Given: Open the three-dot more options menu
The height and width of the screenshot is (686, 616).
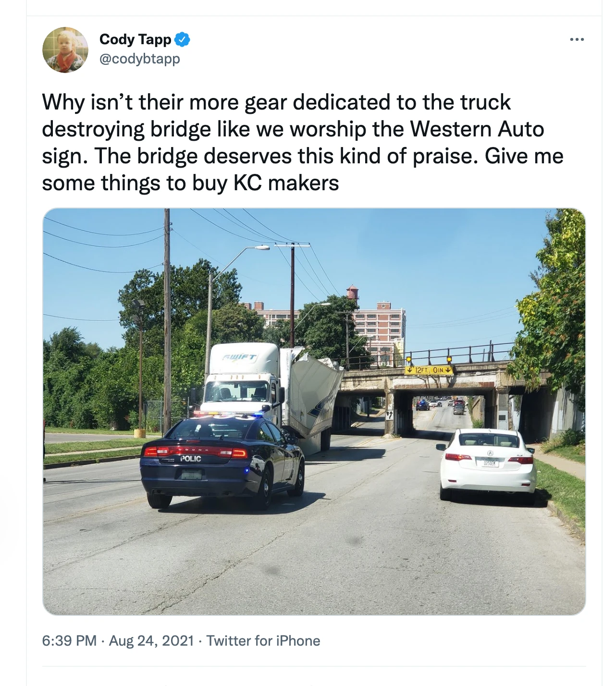Looking at the screenshot, I should (577, 39).
